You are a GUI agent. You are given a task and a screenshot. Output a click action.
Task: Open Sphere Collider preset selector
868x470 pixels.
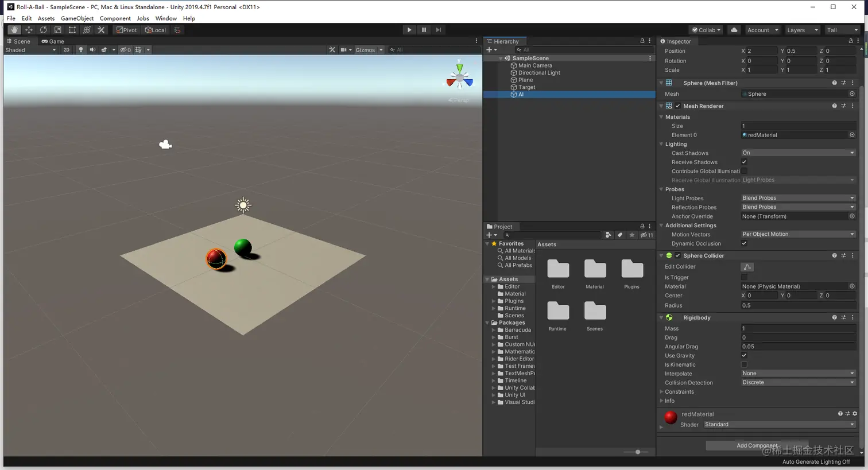pos(843,255)
